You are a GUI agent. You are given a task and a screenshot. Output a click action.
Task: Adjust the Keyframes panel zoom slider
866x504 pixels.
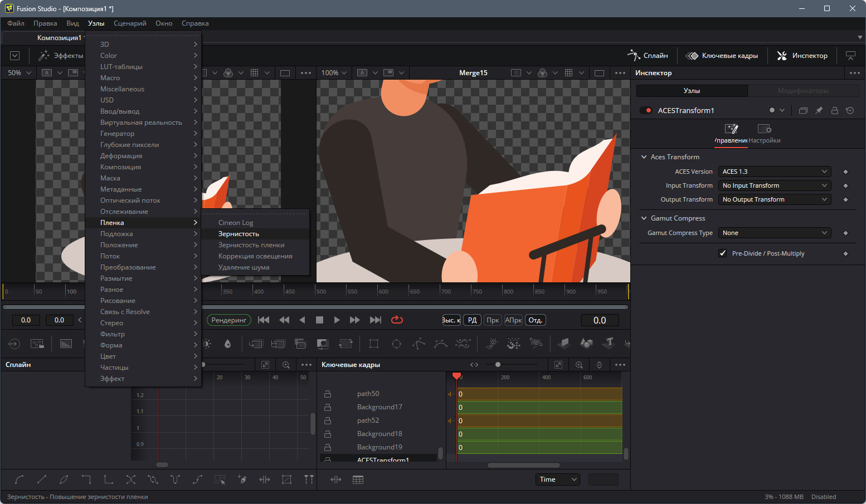pos(498,365)
